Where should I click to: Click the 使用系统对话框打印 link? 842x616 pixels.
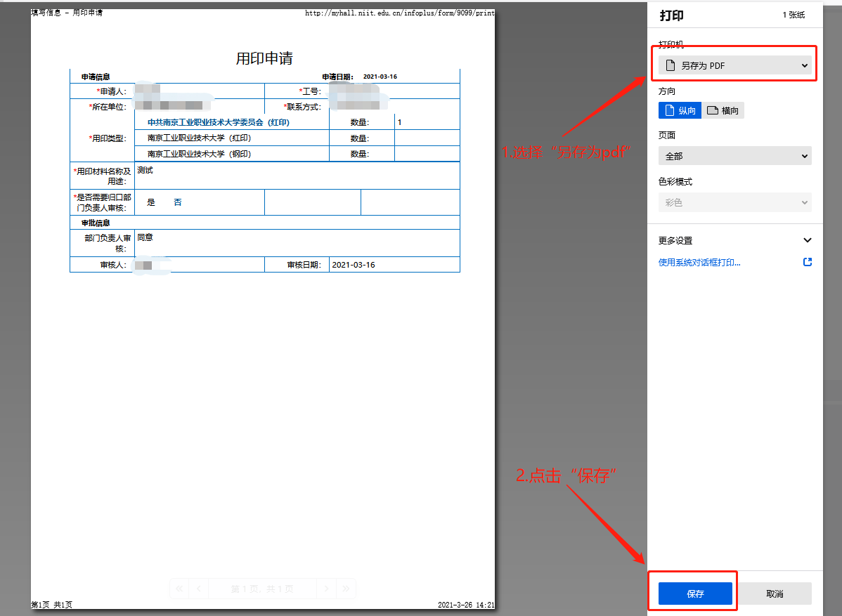tap(699, 263)
